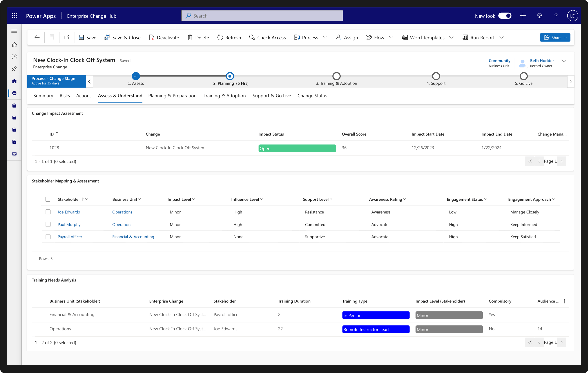Open Recent clock icon in sidebar
This screenshot has width=588, height=373.
coord(14,57)
